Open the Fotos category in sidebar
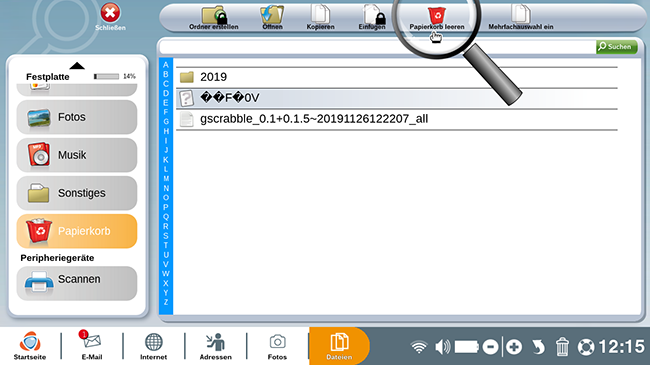The height and width of the screenshot is (365, 650). 77,117
